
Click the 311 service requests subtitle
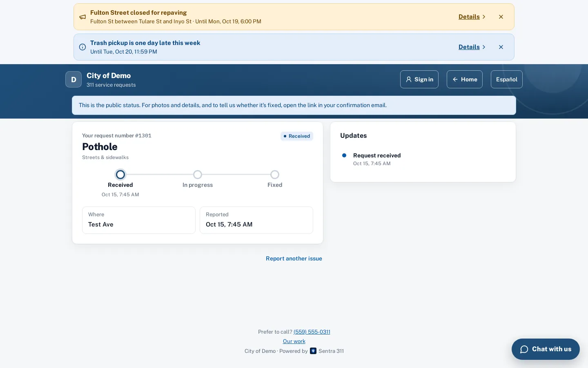coord(111,85)
